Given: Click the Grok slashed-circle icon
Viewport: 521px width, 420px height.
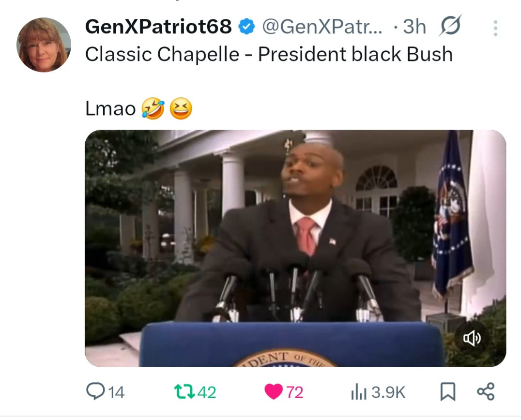Looking at the screenshot, I should 450,26.
